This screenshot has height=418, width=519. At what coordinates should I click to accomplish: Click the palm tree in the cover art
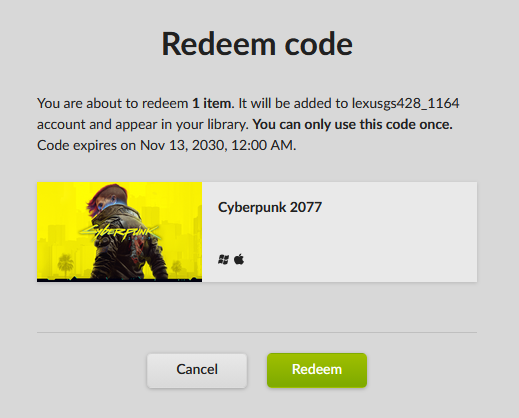pyautogui.click(x=66, y=265)
